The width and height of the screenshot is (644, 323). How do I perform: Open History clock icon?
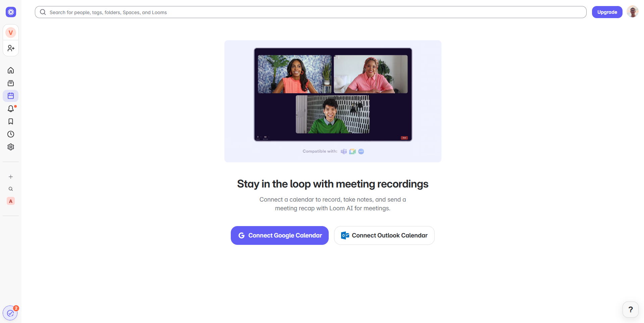point(11,134)
